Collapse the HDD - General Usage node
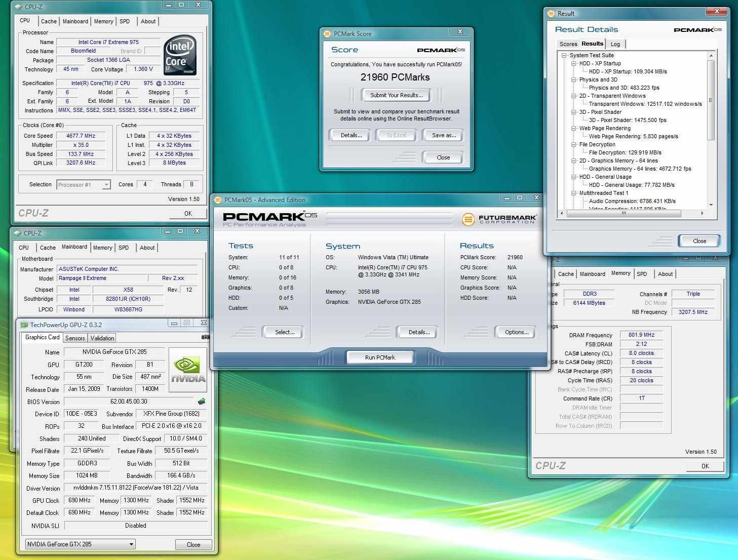This screenshot has width=738, height=560. pos(573,177)
